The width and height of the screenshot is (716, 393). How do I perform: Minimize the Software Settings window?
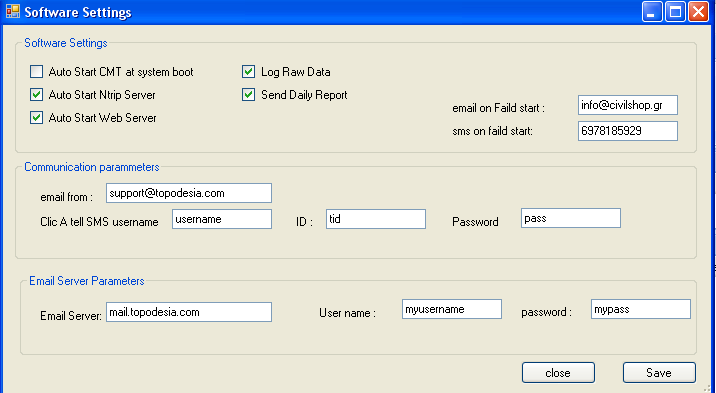652,11
